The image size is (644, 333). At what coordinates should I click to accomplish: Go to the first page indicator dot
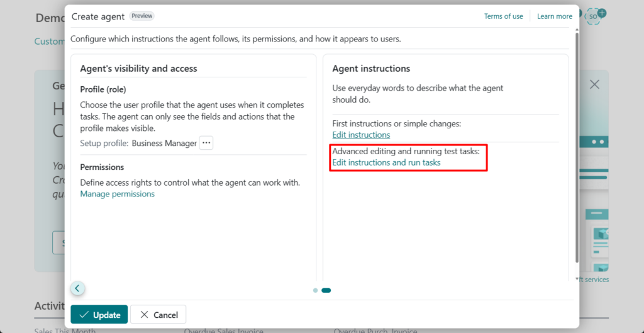click(315, 290)
